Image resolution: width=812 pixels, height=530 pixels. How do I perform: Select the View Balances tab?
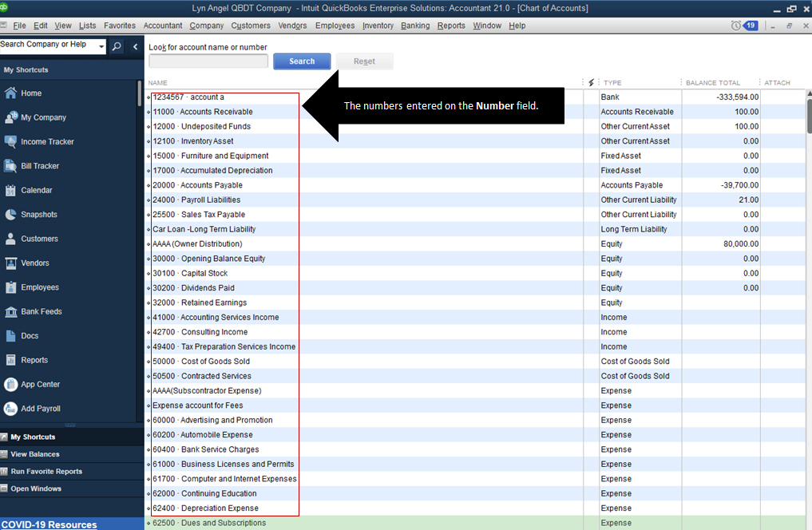coord(34,454)
